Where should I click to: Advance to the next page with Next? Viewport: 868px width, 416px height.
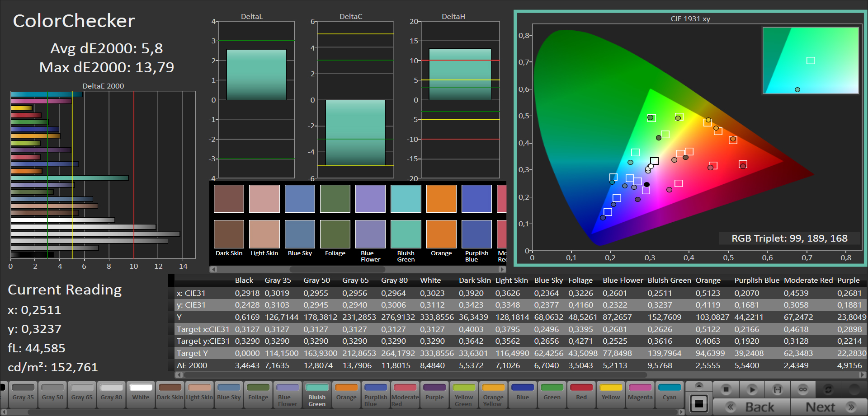(x=829, y=407)
